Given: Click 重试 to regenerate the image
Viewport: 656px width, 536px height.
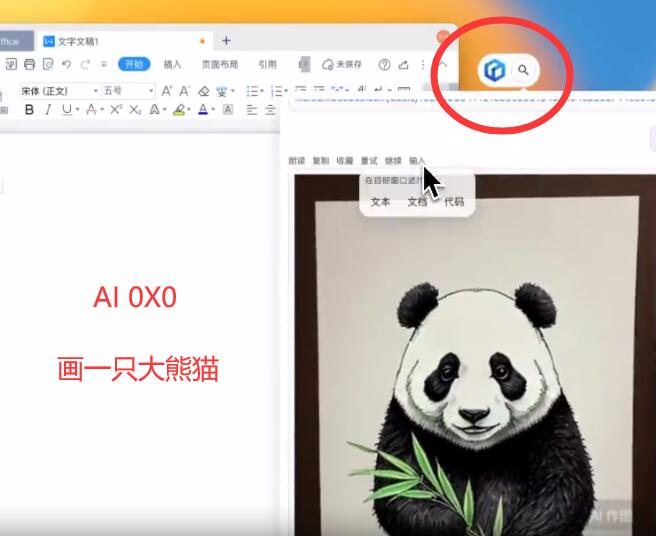Looking at the screenshot, I should tap(369, 160).
